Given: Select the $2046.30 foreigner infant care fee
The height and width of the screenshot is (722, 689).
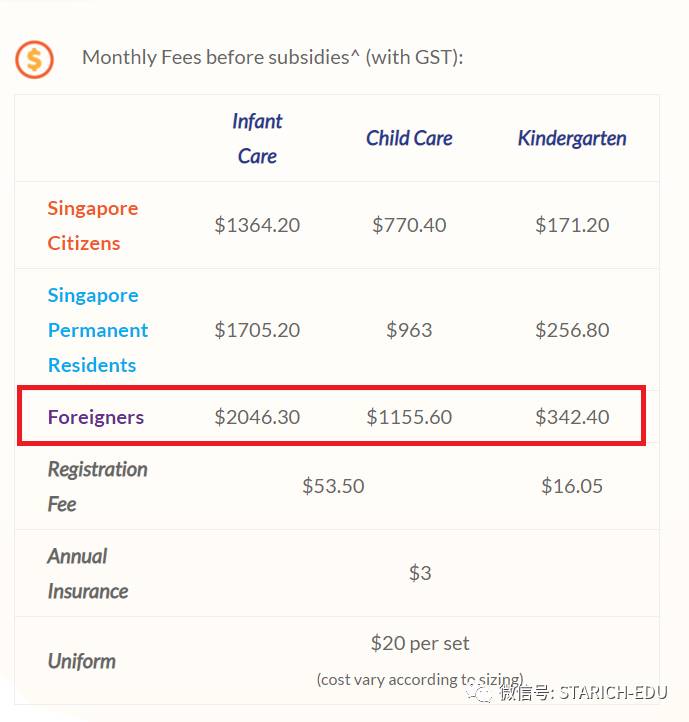Looking at the screenshot, I should pyautogui.click(x=257, y=417).
